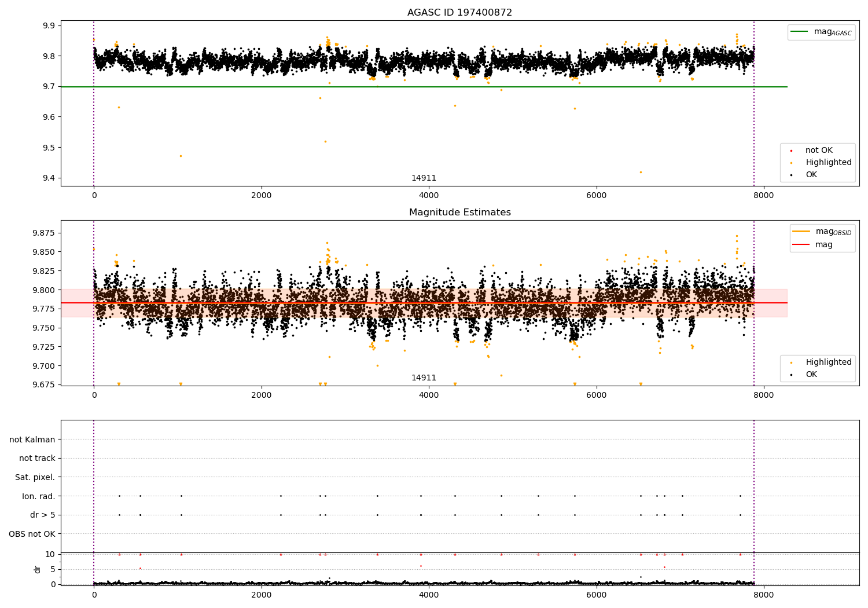The image size is (868, 608).
Task: Click the "not OK" legend label
Action: [x=819, y=150]
